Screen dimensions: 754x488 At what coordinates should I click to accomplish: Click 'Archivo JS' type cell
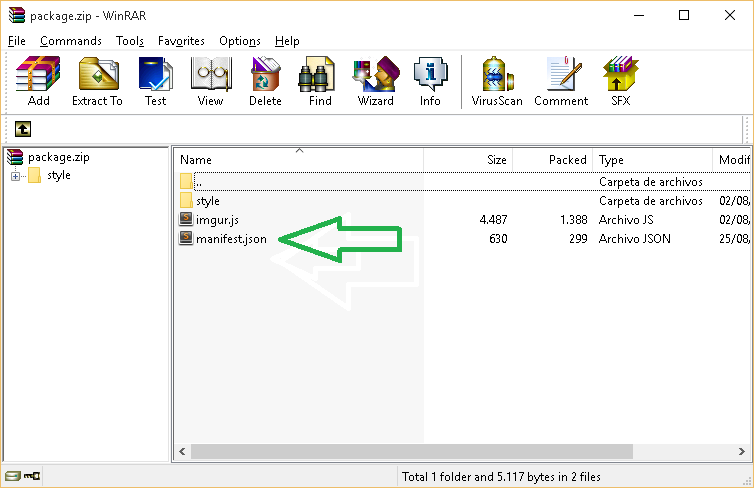[626, 220]
